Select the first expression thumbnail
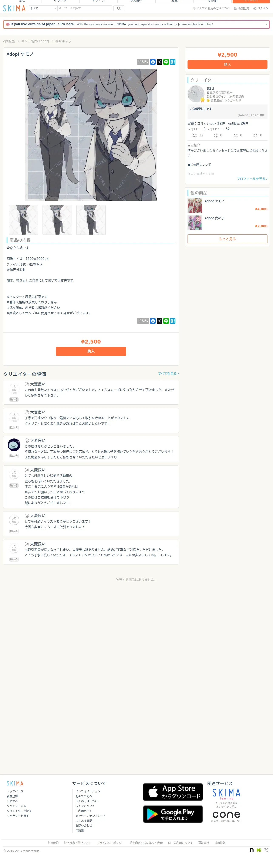The width and height of the screenshot is (273, 868). (24, 220)
